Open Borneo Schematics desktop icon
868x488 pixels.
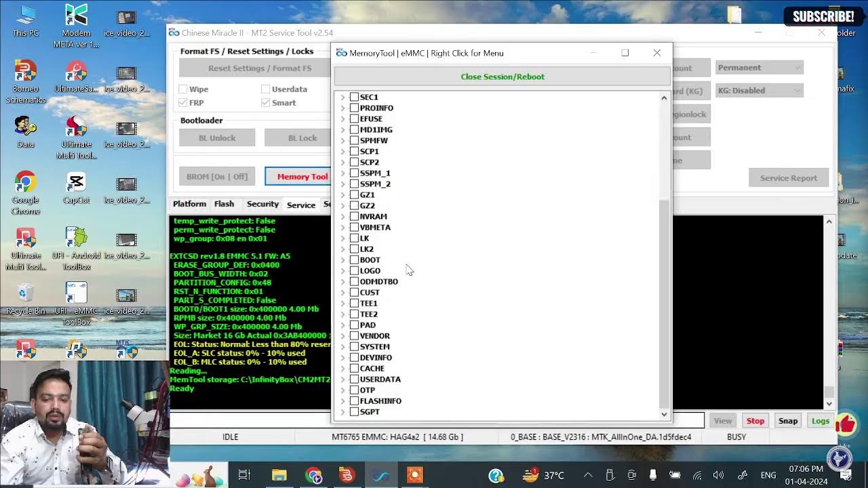[x=25, y=81]
